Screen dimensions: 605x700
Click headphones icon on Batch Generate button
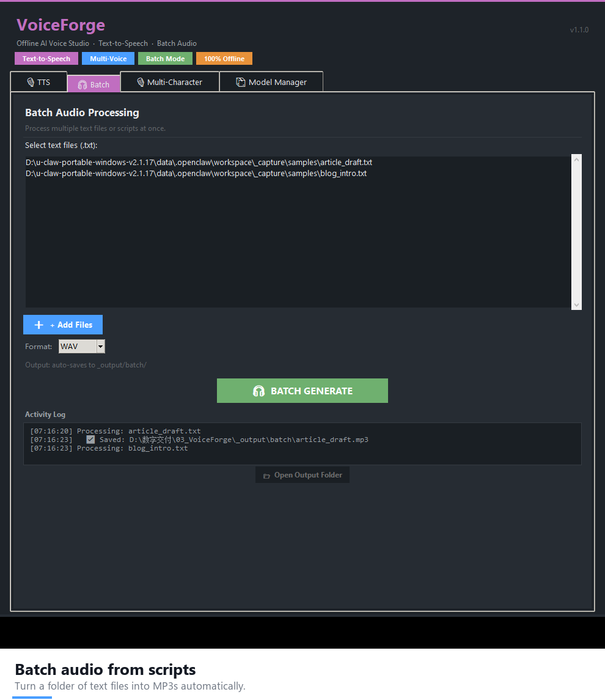pyautogui.click(x=258, y=391)
